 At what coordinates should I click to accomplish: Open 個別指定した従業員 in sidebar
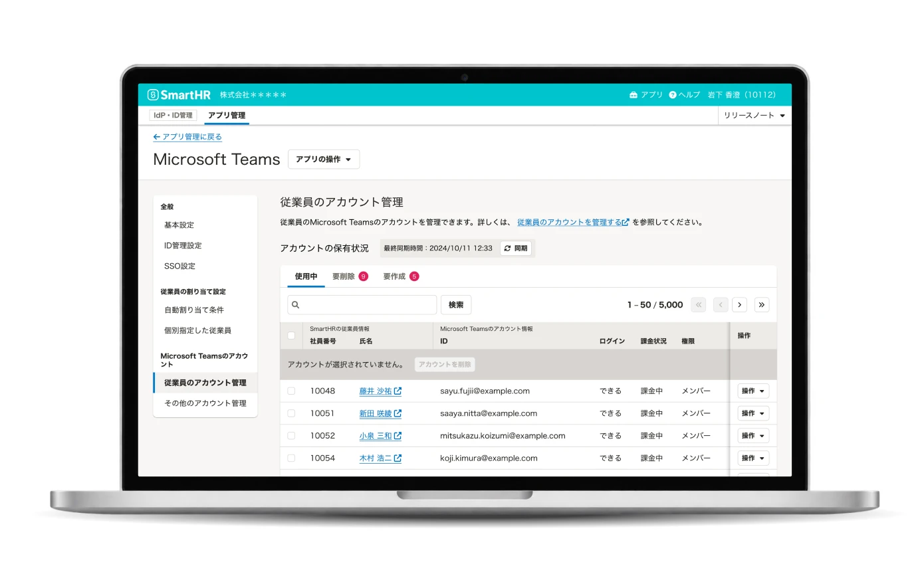pos(205,331)
